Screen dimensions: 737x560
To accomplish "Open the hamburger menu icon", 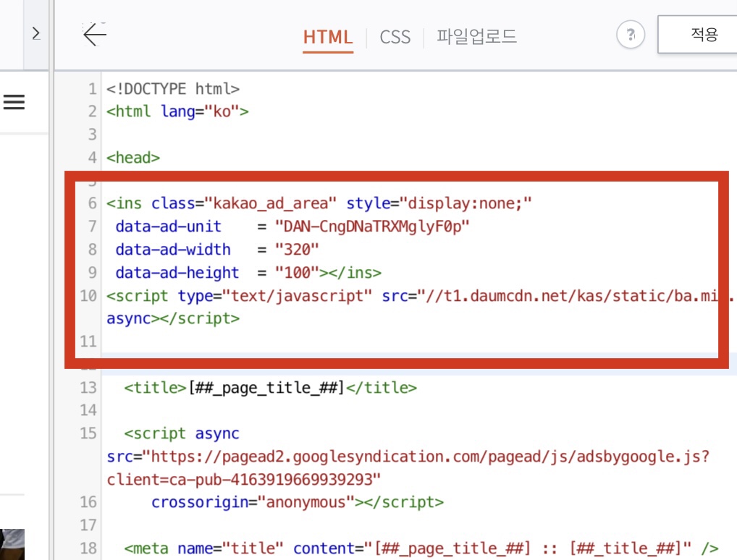I will point(14,102).
